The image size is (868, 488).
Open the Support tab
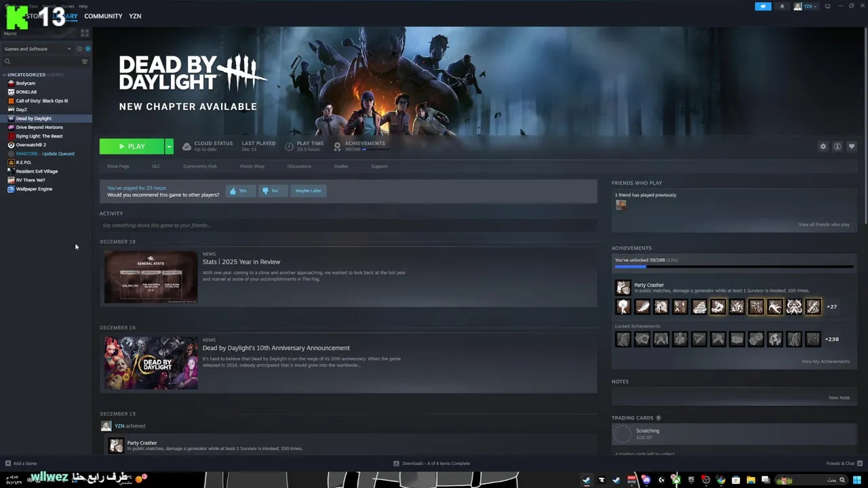pyautogui.click(x=379, y=166)
